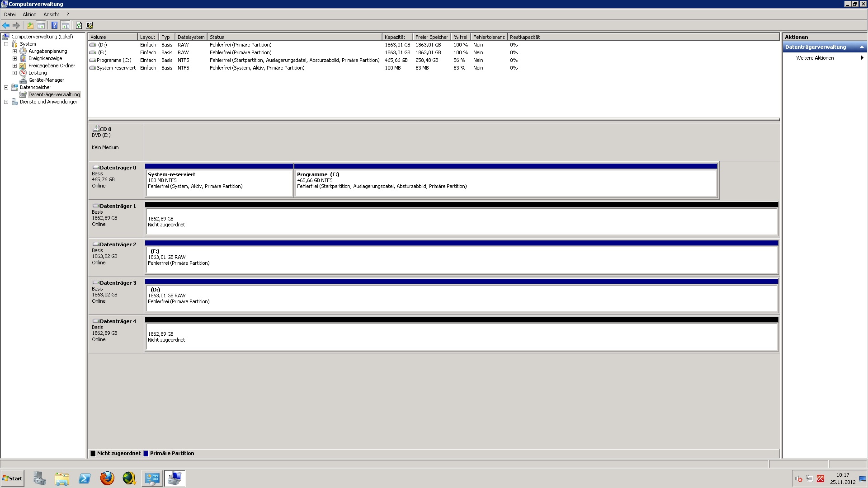Open the Aktion menu
Image resolution: width=868 pixels, height=488 pixels.
pos(29,14)
